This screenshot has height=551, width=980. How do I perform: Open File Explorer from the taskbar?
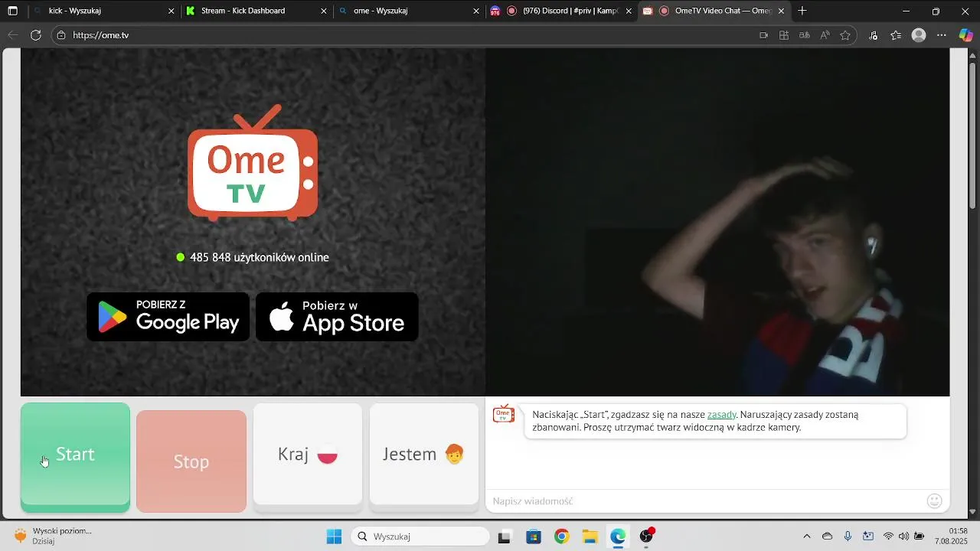(x=590, y=536)
